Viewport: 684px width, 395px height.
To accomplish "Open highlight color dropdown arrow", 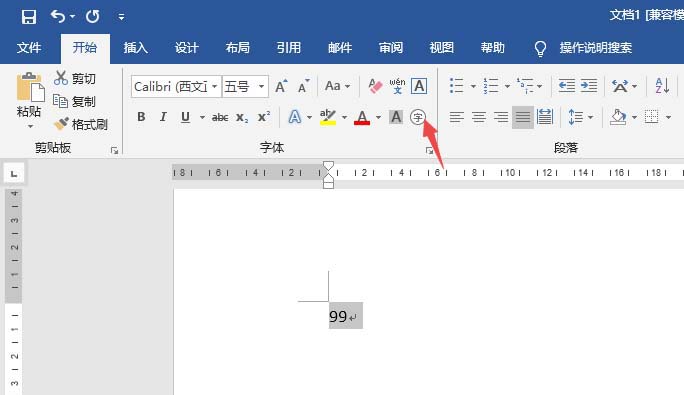I will coord(344,117).
